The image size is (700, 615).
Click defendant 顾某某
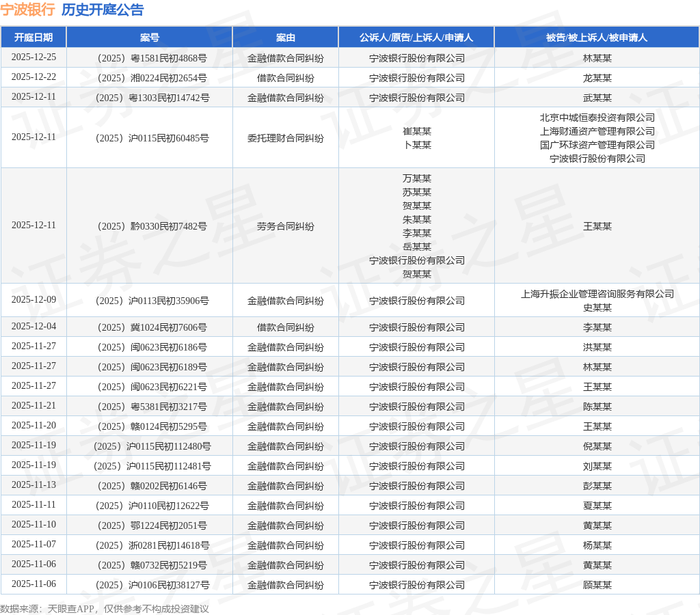pos(597,585)
